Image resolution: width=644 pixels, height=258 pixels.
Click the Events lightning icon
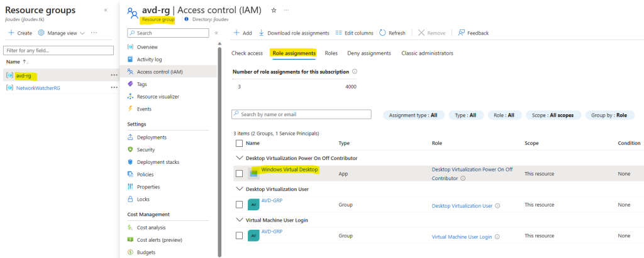tap(130, 109)
